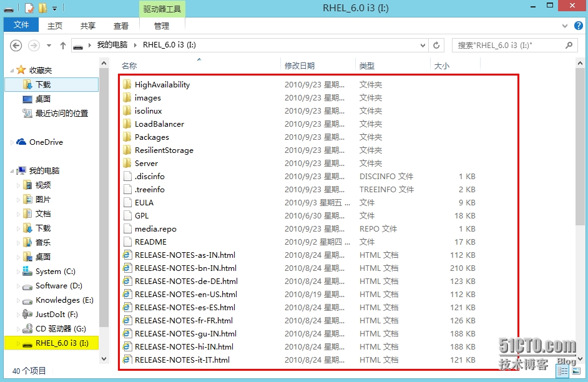The width and height of the screenshot is (588, 382).
Task: Select the Server folder icon
Action: click(x=127, y=164)
